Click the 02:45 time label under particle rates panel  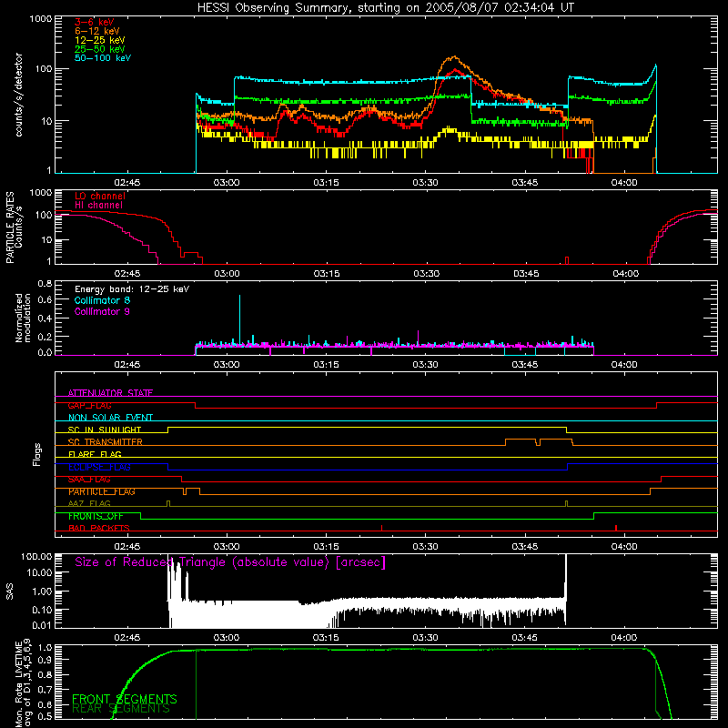click(127, 274)
